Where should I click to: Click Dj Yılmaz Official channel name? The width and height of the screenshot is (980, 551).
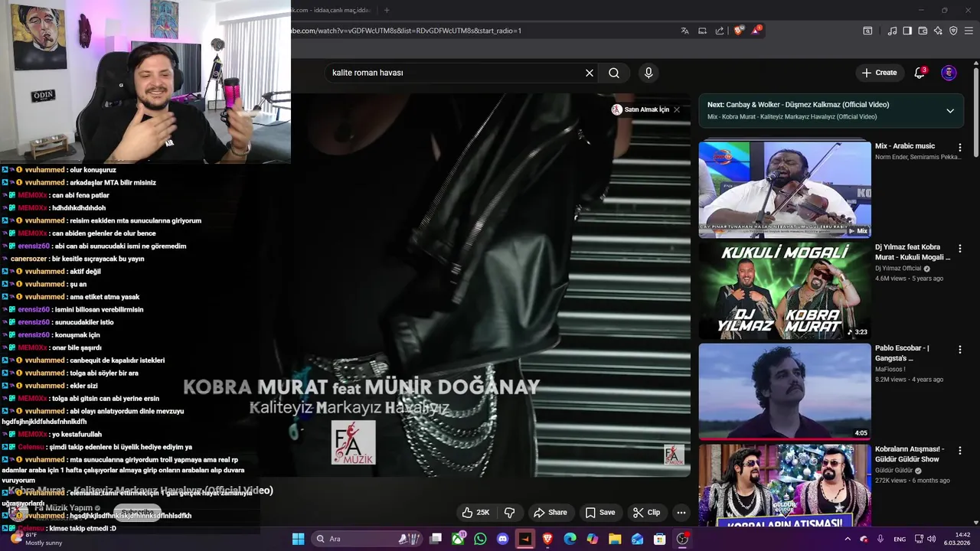tap(898, 269)
